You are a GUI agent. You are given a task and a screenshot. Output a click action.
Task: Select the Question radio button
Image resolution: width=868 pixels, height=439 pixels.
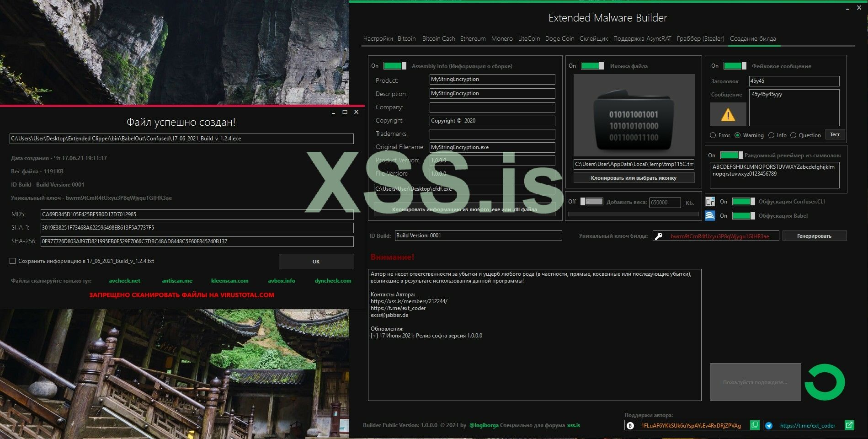point(793,135)
